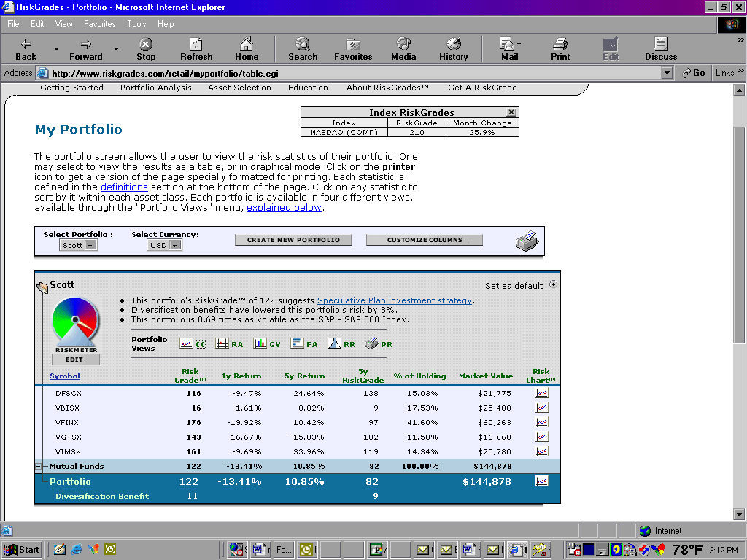
Task: Click the Edit button under RiskMeter
Action: pos(75,359)
